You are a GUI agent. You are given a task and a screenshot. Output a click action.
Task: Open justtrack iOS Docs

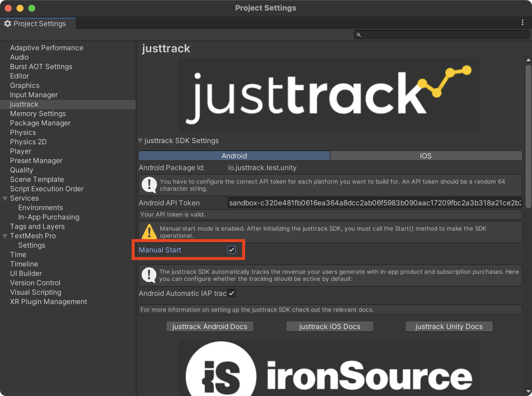[329, 326]
